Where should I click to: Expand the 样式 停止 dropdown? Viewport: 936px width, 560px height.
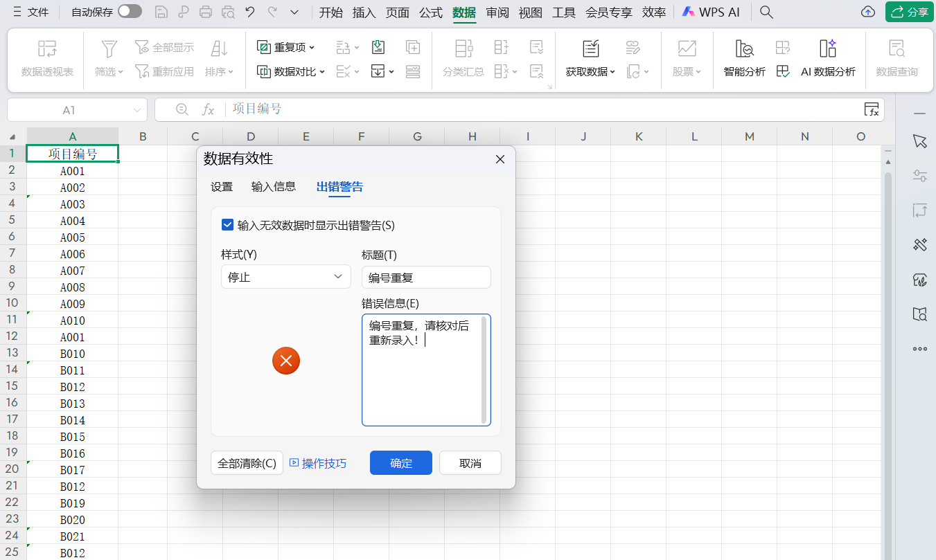(x=285, y=277)
